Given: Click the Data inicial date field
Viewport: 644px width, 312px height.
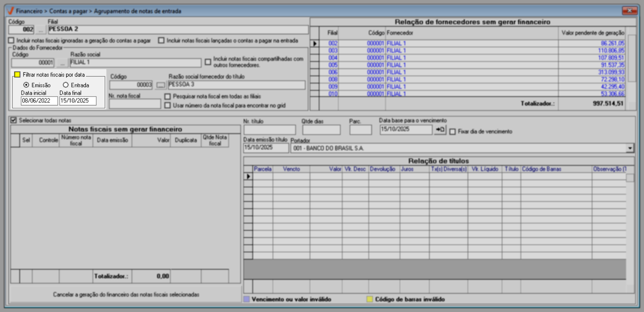Looking at the screenshot, I should (39, 101).
